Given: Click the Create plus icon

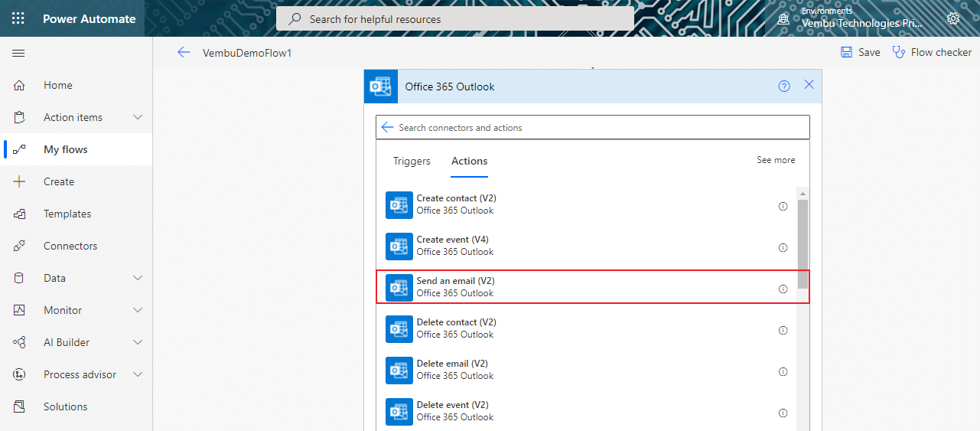Looking at the screenshot, I should tap(20, 181).
